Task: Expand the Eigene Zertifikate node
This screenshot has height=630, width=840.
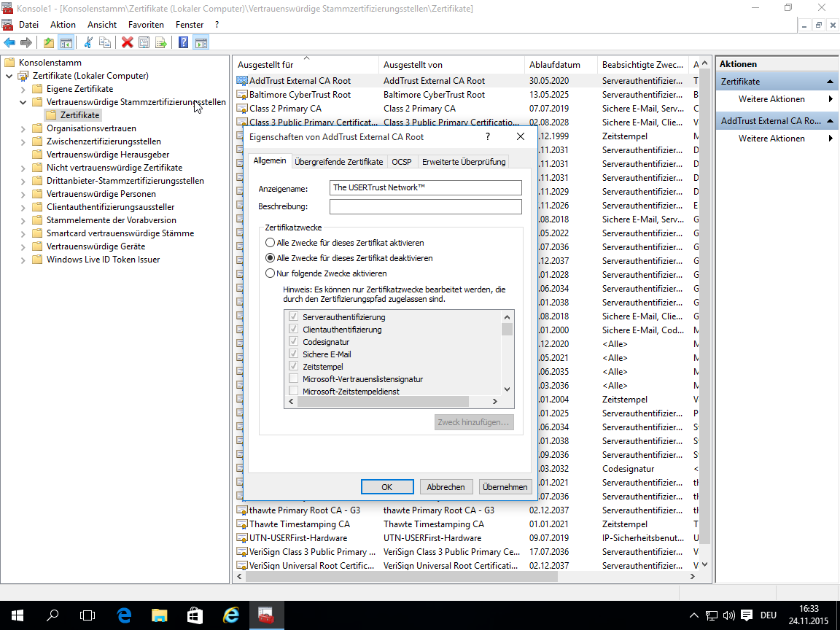Action: (23, 89)
